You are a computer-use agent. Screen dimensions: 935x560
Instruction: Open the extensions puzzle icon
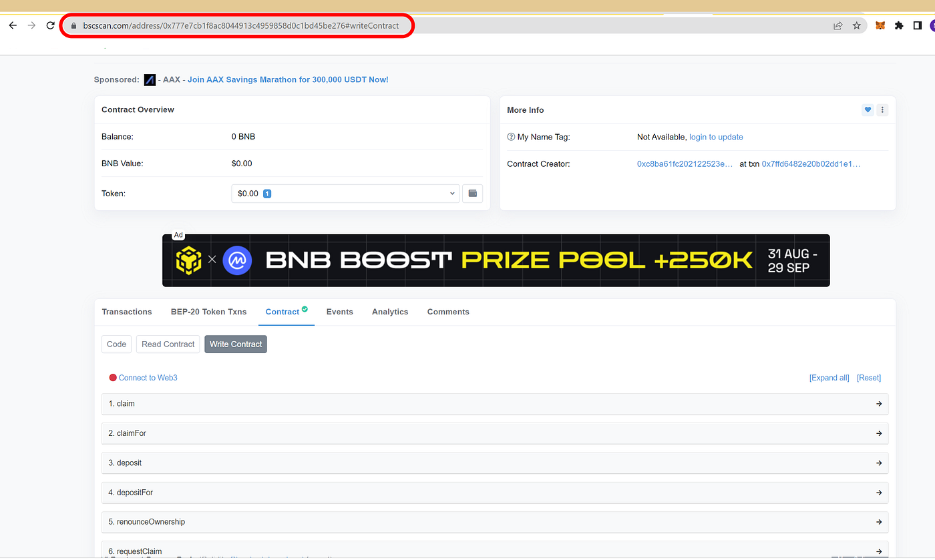point(899,25)
